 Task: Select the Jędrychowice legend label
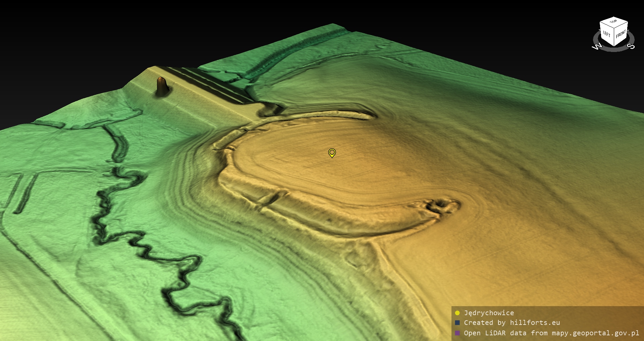coord(489,313)
